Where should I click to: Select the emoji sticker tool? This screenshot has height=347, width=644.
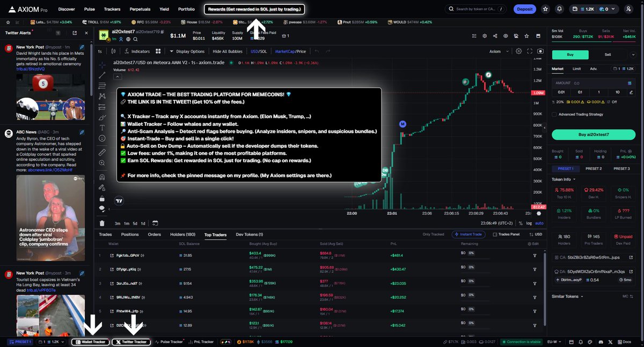(x=103, y=138)
